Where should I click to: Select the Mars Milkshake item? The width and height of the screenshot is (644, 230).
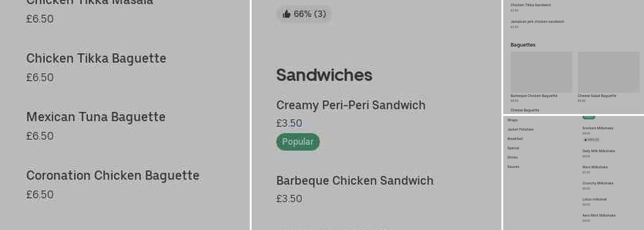595,167
